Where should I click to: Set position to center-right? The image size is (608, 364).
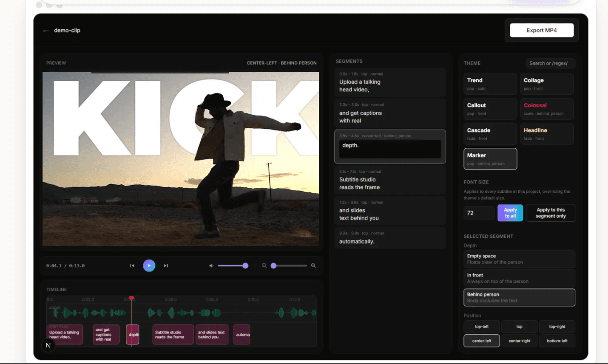click(519, 341)
